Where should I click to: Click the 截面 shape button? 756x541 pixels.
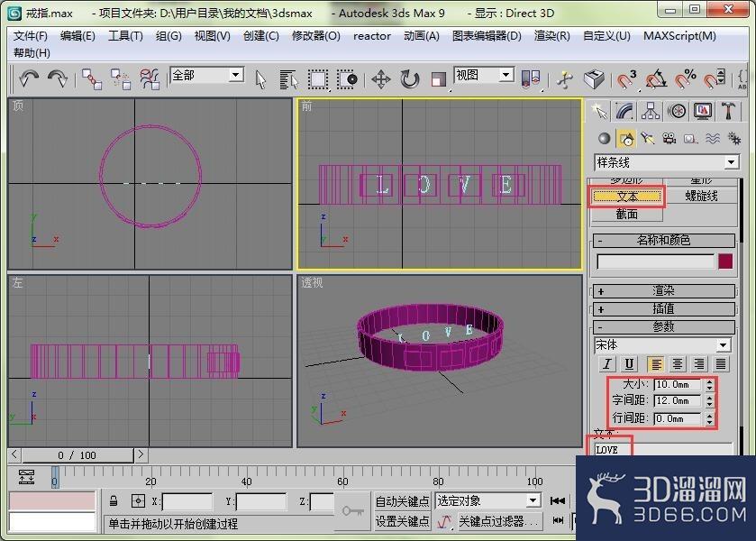pos(627,214)
